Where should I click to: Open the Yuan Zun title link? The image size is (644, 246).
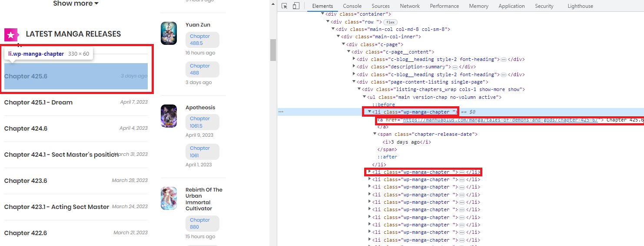pyautogui.click(x=198, y=25)
